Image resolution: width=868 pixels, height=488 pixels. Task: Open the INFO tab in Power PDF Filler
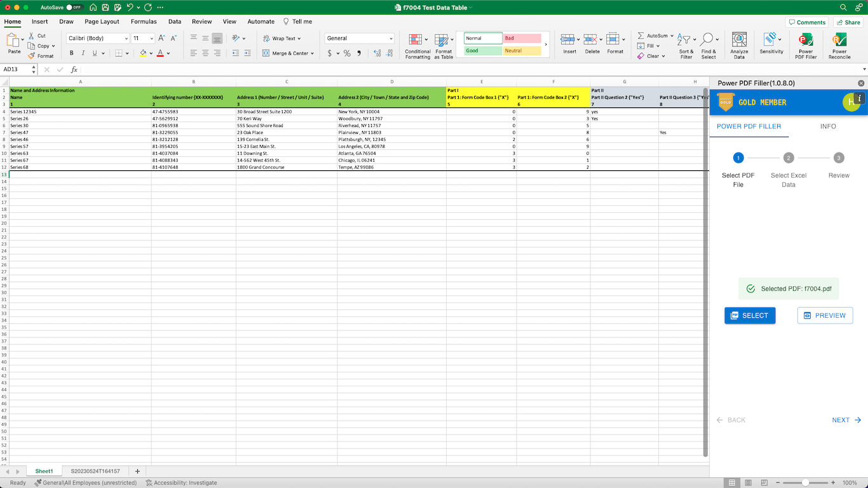pyautogui.click(x=828, y=126)
